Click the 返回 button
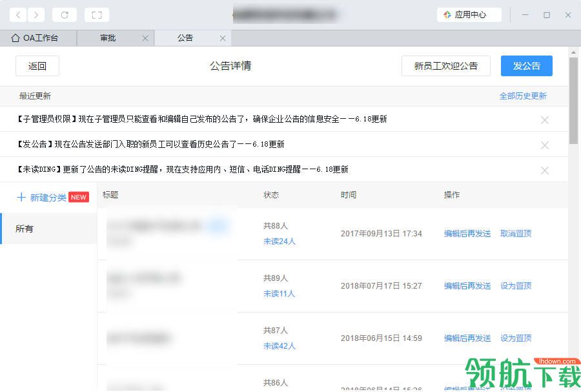 point(37,66)
